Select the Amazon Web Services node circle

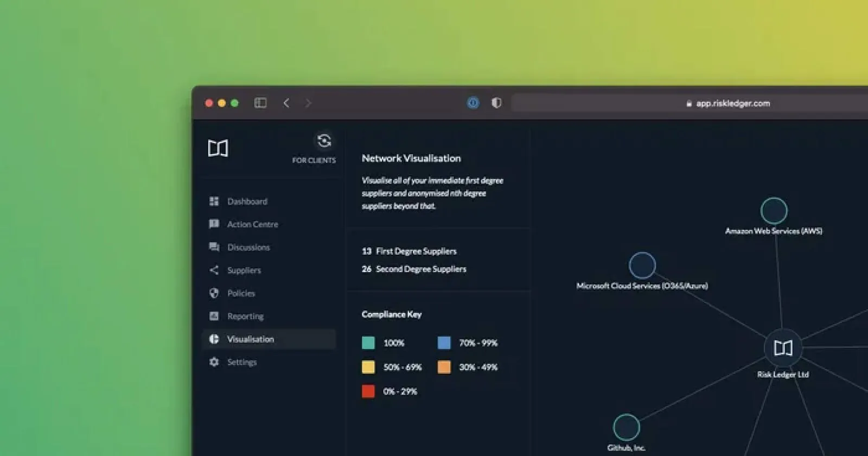tap(774, 211)
